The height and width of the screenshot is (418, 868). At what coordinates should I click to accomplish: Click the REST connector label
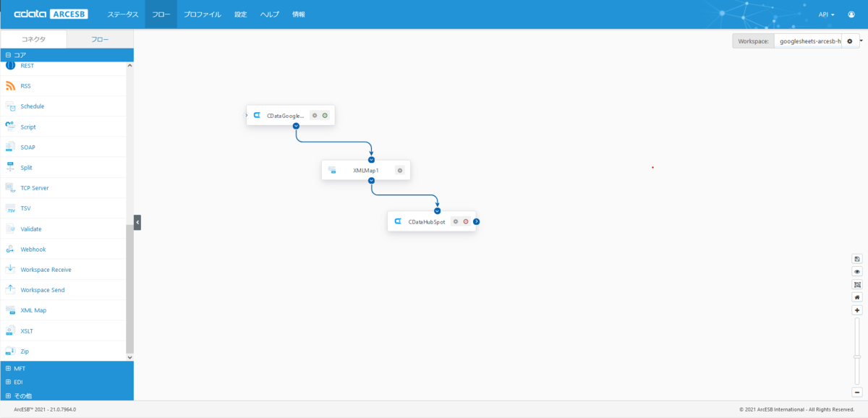[x=27, y=66]
